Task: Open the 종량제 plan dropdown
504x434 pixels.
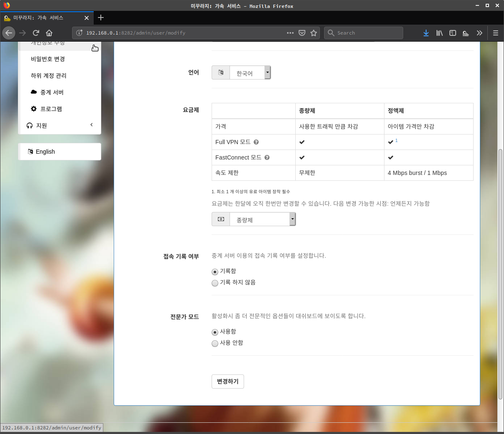Action: pyautogui.click(x=262, y=219)
